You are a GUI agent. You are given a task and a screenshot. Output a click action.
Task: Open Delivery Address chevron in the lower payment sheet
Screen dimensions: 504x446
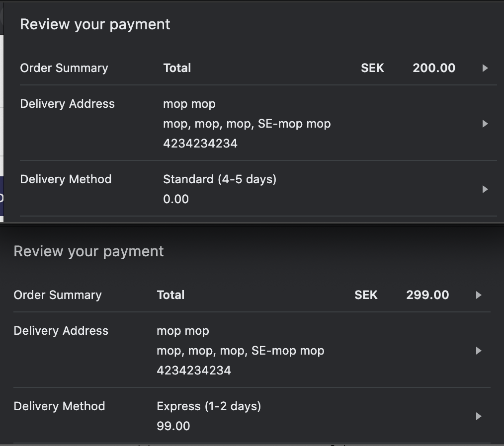(479, 351)
